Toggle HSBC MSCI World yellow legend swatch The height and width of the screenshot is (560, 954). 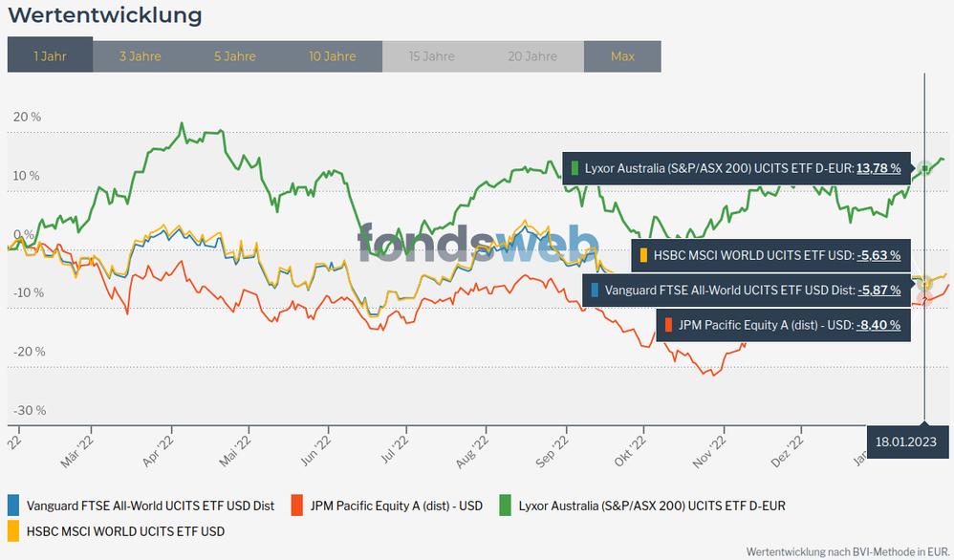coord(13,529)
